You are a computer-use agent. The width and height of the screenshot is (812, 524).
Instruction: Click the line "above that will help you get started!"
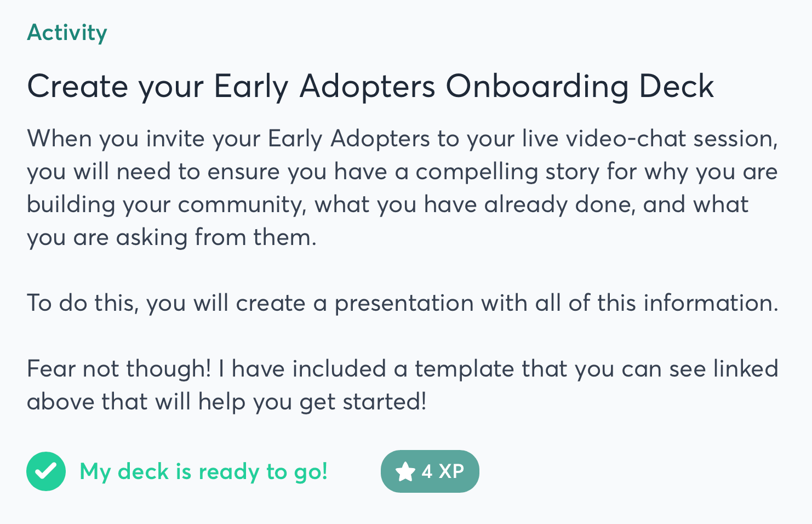[x=226, y=402]
